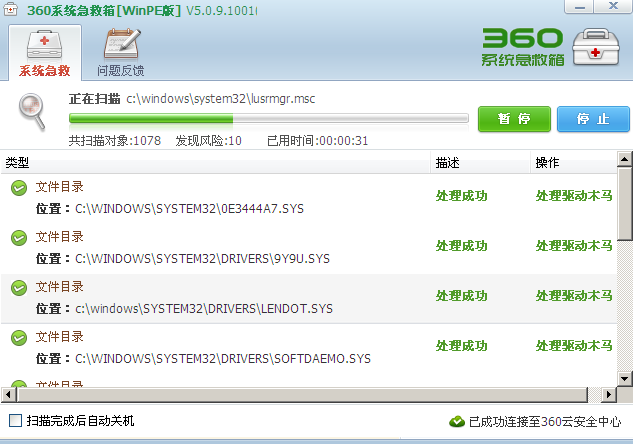The image size is (633, 444).
Task: Pause the scan with 暂停 button
Action: point(514,119)
